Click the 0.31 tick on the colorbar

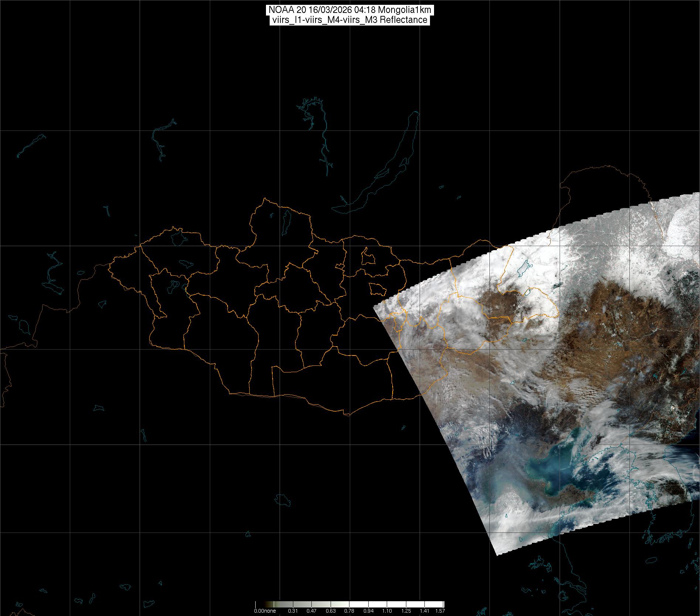tap(293, 611)
